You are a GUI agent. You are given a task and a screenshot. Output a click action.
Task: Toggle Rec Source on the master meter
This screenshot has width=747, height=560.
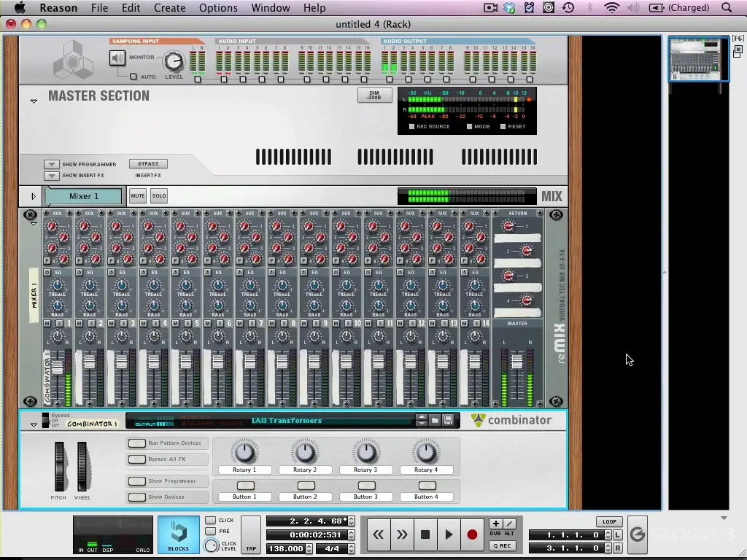412,127
